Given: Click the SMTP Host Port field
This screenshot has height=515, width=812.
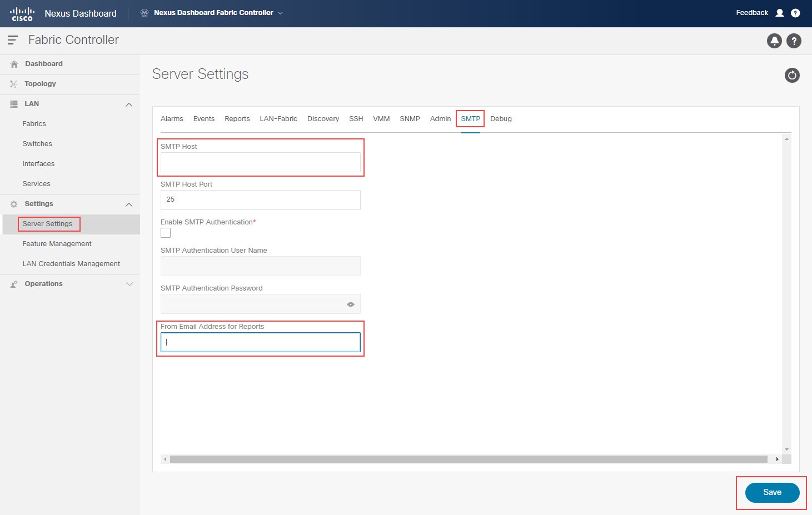Looking at the screenshot, I should click(261, 200).
